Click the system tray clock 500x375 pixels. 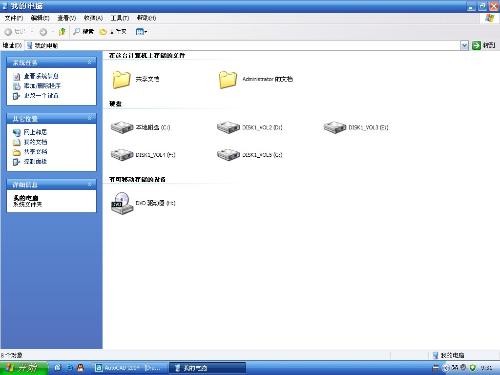487,368
